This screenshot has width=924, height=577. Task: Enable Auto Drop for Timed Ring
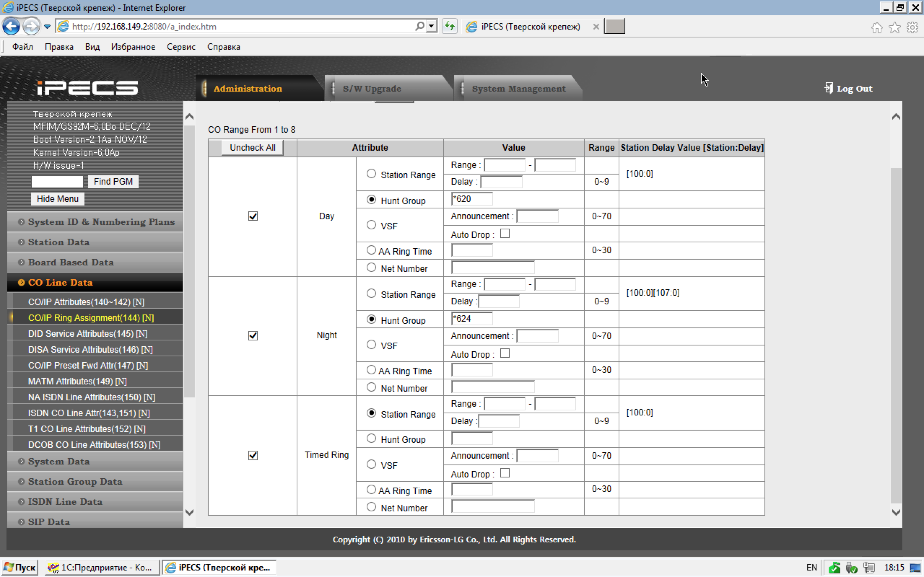(505, 473)
